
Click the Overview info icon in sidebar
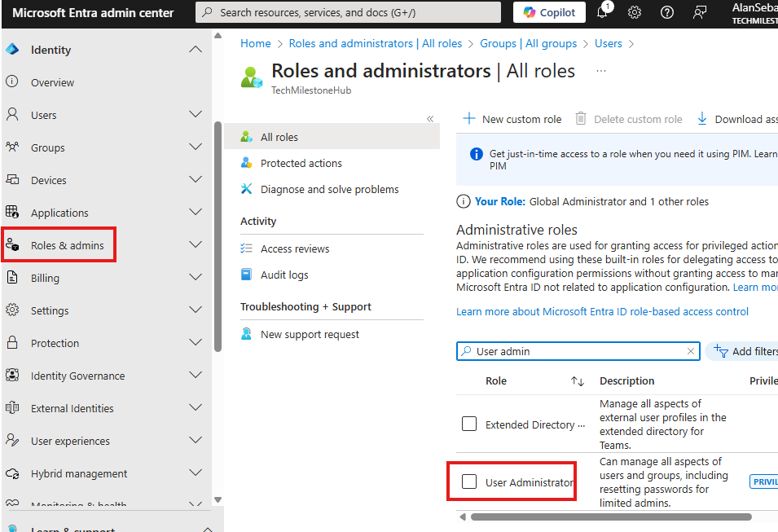(x=12, y=81)
